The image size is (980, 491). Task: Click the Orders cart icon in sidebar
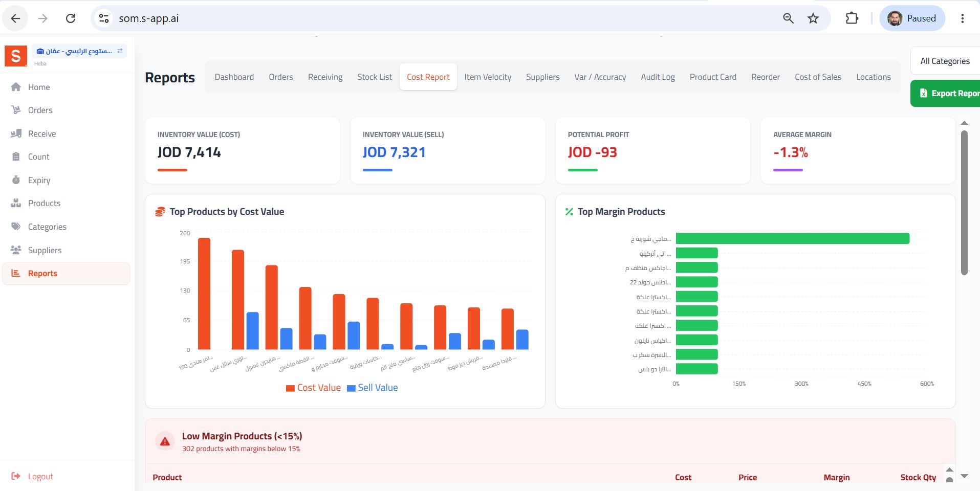(x=16, y=110)
